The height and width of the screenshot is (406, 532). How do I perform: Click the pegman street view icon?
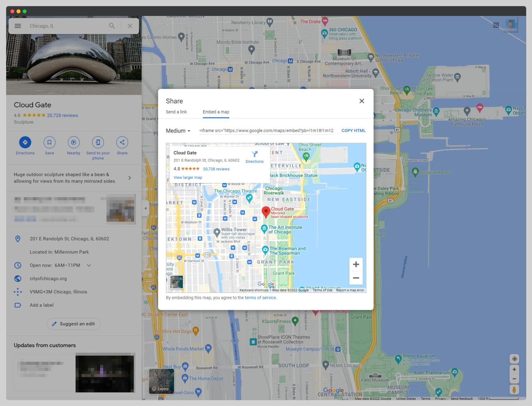point(514,390)
